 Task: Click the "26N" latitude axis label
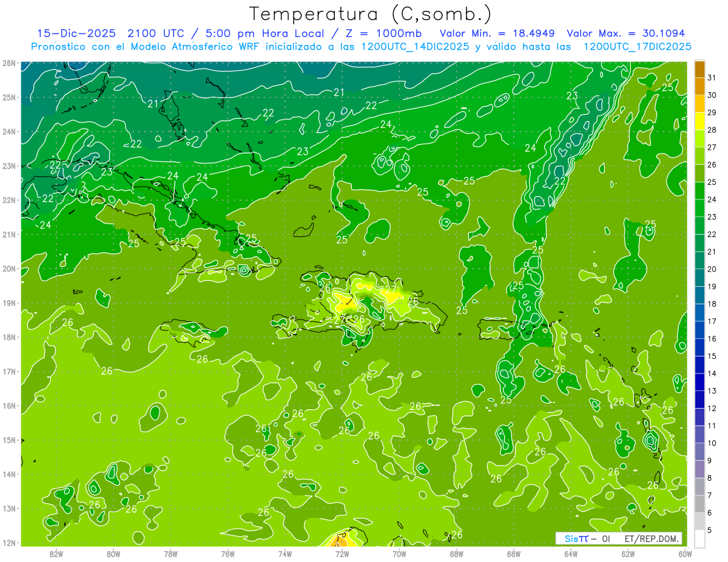point(9,63)
